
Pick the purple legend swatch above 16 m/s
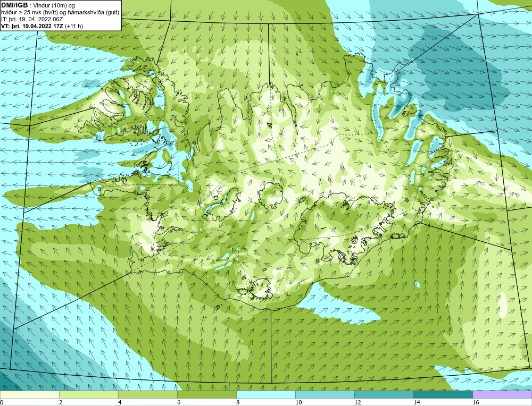click(502, 394)
